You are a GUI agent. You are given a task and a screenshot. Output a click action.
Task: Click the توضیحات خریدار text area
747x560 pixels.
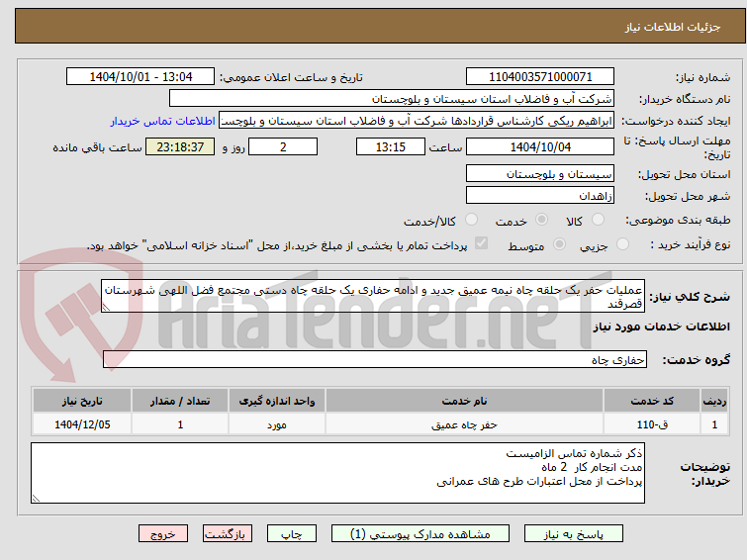pos(337,473)
